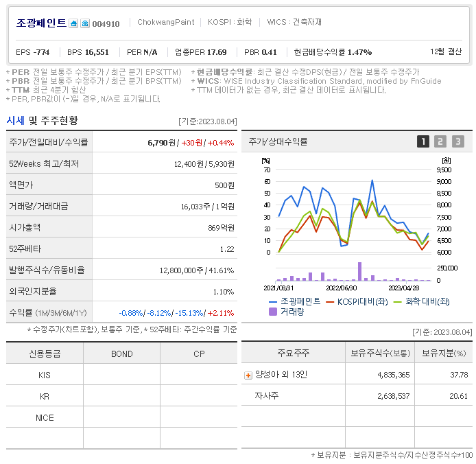This screenshot has height=464, width=476.
Task: Click the tallest purple volume bar
Action: coord(359,271)
